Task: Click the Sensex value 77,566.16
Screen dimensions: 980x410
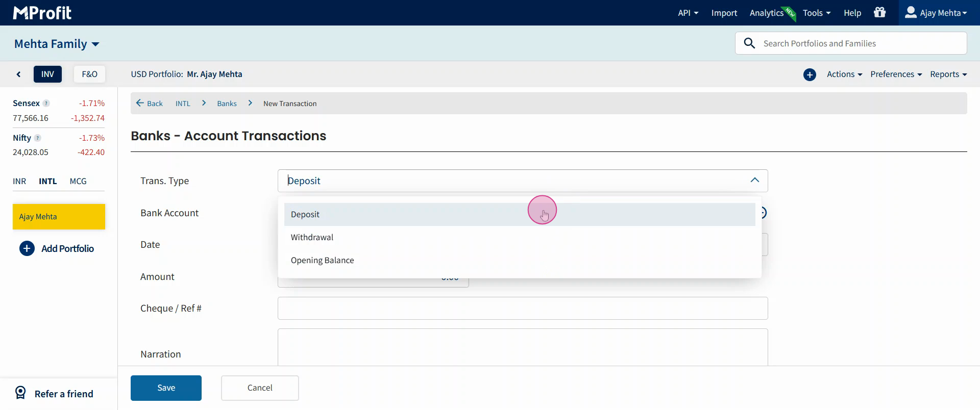Action: point(31,118)
